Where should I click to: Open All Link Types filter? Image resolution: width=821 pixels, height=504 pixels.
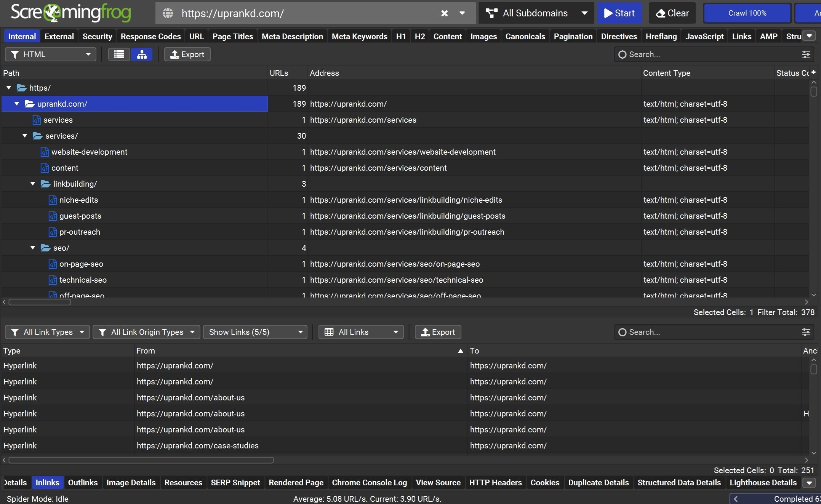click(x=47, y=332)
